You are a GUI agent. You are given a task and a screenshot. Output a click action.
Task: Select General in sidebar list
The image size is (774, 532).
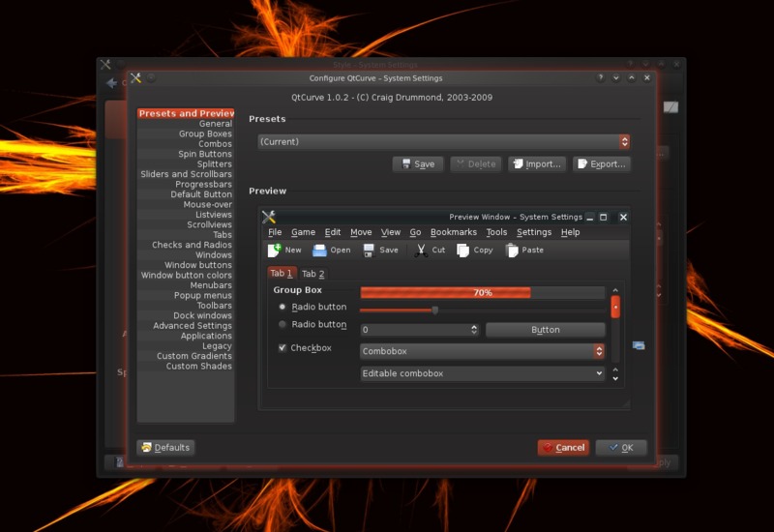186,124
